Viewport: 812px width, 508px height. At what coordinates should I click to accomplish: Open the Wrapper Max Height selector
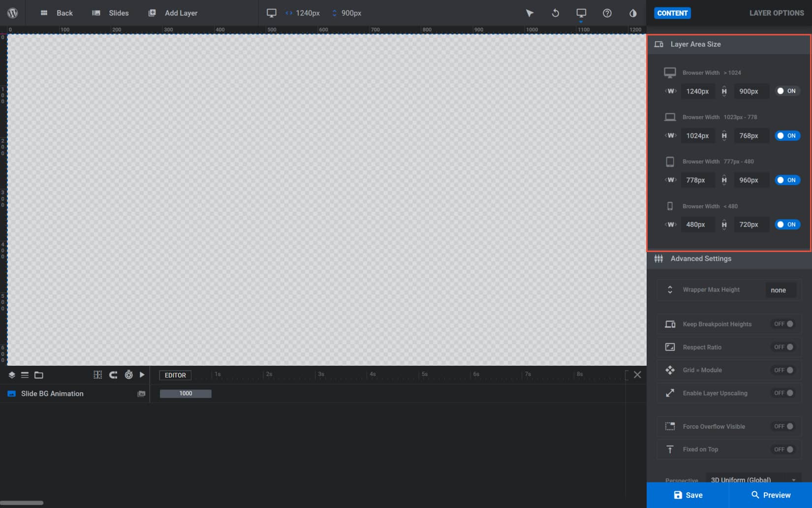780,290
